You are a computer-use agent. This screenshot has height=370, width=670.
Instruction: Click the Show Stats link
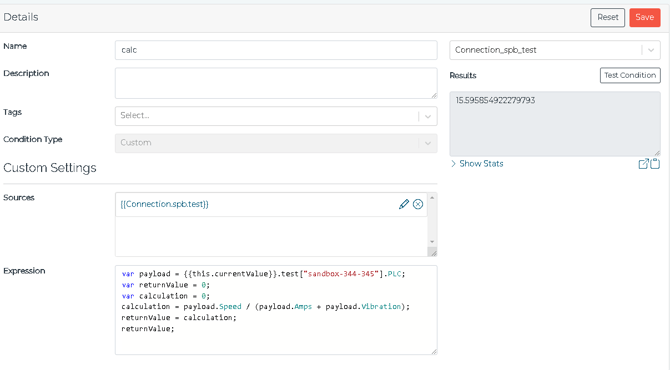tap(481, 164)
